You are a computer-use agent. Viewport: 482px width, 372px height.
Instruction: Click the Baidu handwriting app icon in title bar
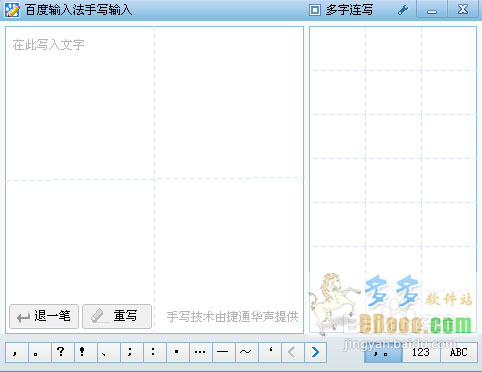[x=12, y=10]
